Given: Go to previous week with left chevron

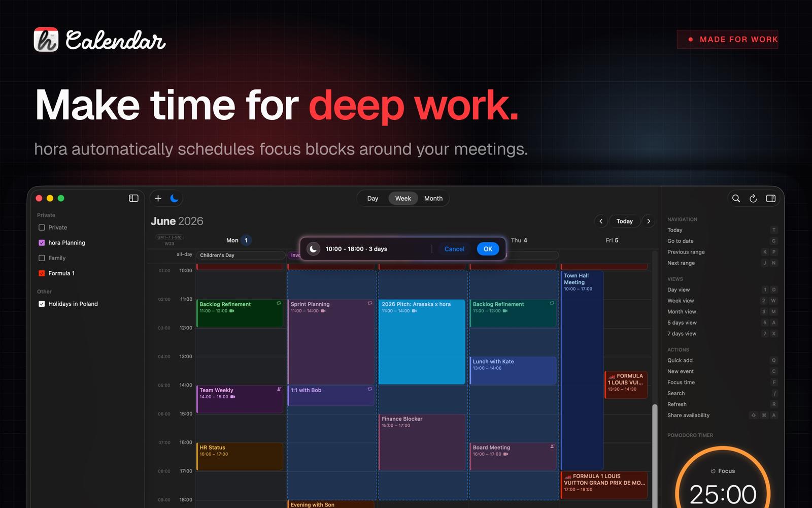Looking at the screenshot, I should [601, 221].
